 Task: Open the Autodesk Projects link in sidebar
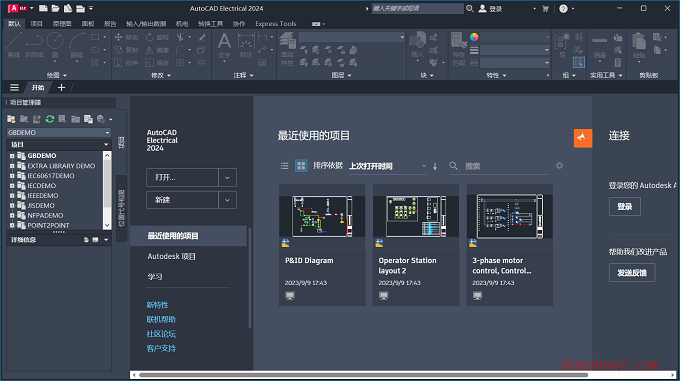tap(171, 256)
